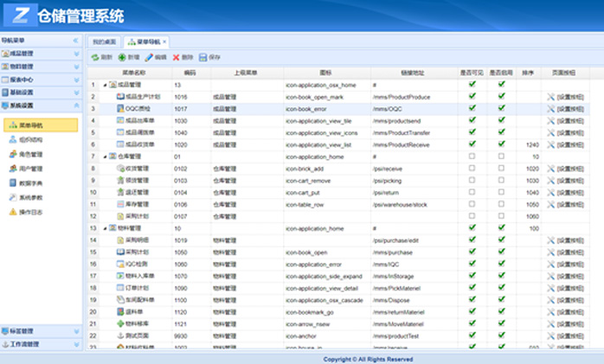Collapse the 成品管理 tree node in row 1
Image resolution: width=604 pixels, height=364 pixels.
coord(105,85)
